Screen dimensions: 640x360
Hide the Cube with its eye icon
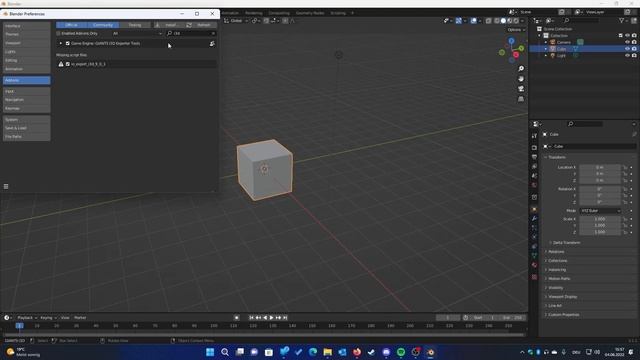pos(627,49)
